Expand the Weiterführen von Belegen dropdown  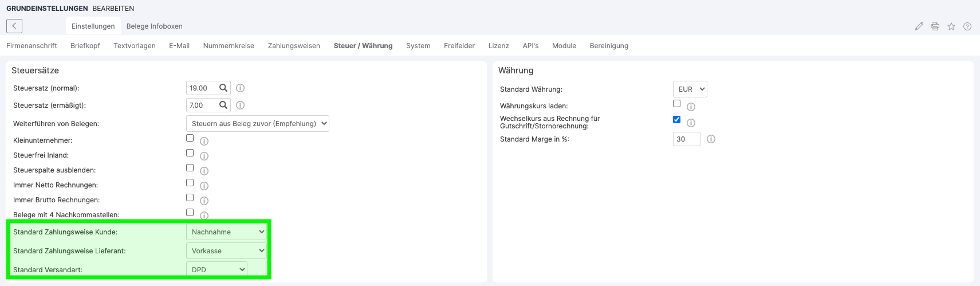coord(257,124)
